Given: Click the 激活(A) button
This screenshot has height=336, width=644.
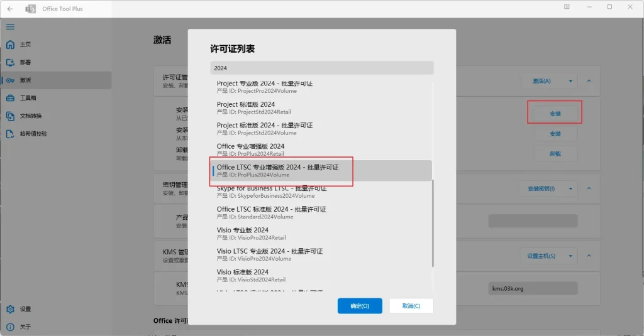Looking at the screenshot, I should coord(541,81).
